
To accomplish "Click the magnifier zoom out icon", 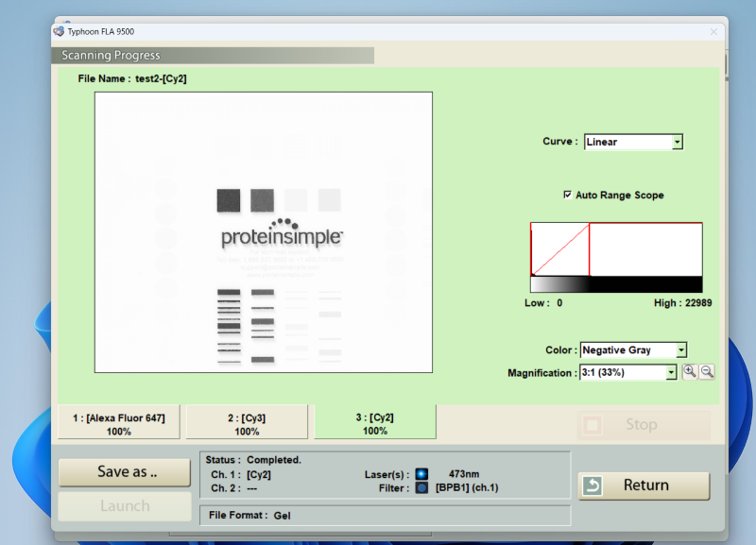I will pos(707,372).
